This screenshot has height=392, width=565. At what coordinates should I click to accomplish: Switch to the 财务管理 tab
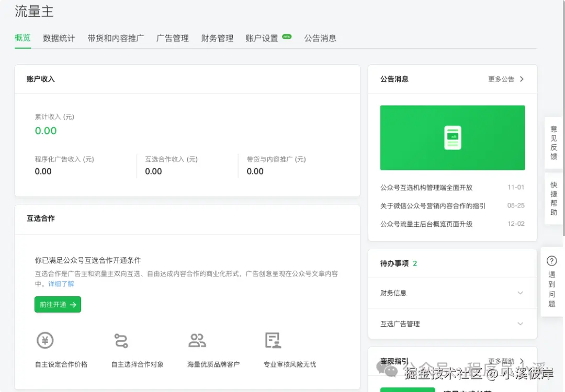[x=217, y=38]
